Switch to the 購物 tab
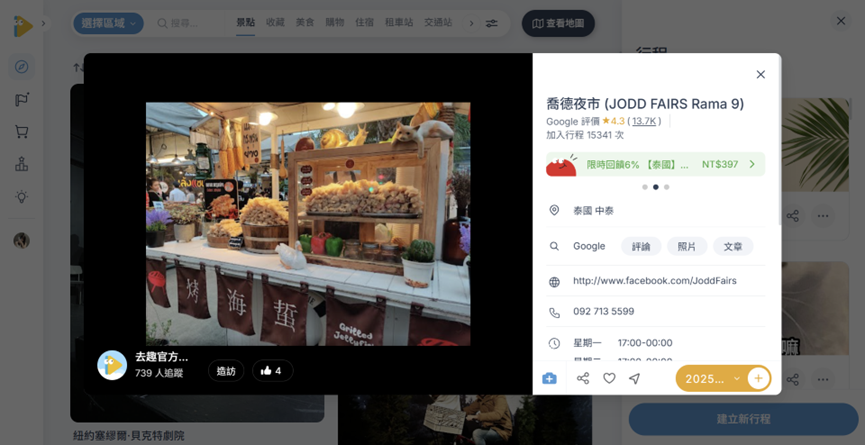This screenshot has width=865, height=445. pos(335,23)
